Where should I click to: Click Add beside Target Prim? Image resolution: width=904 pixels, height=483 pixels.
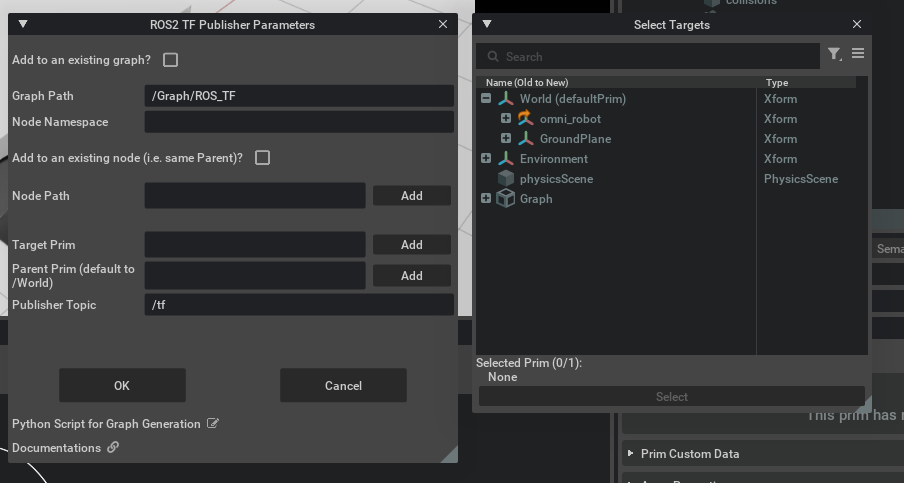pyautogui.click(x=412, y=245)
